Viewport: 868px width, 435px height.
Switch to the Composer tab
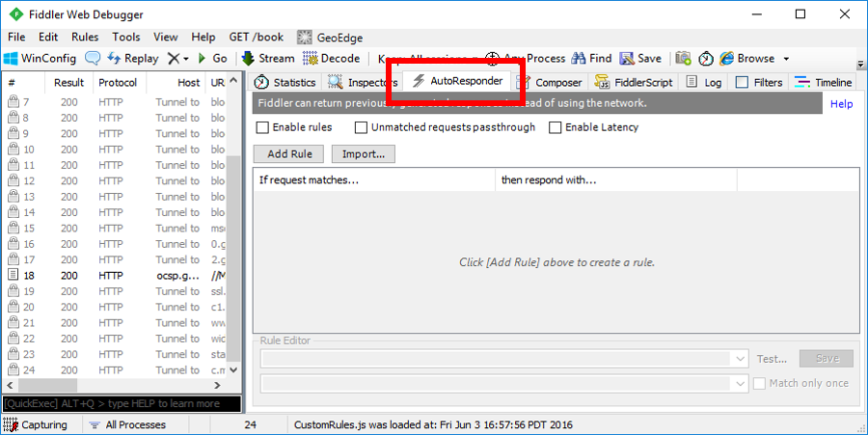549,82
